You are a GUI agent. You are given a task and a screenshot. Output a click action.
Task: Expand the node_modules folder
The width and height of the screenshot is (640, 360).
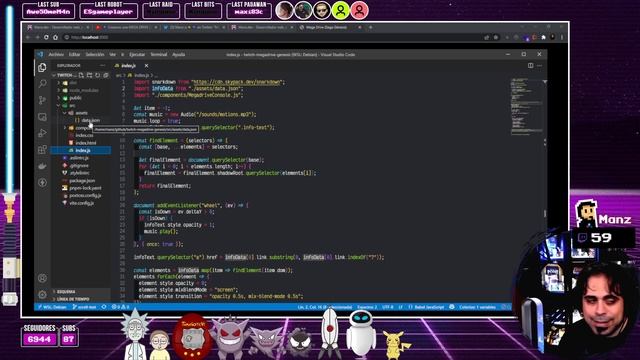tap(81, 90)
